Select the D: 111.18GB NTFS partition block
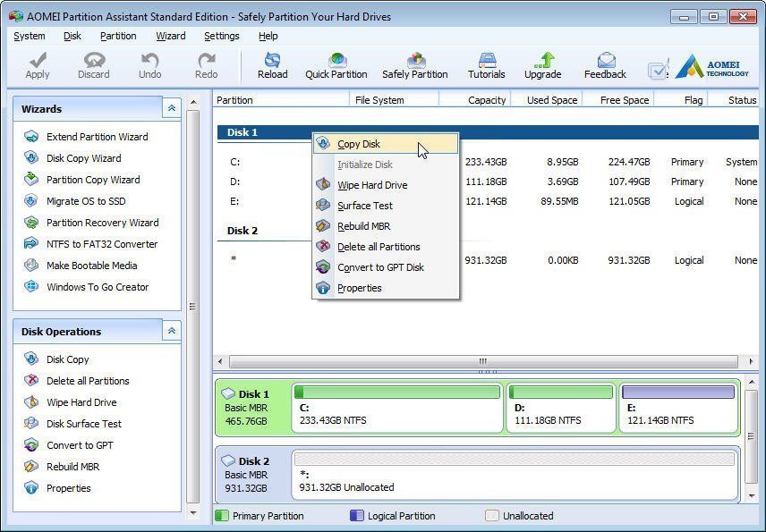The height and width of the screenshot is (532, 766). (x=561, y=409)
